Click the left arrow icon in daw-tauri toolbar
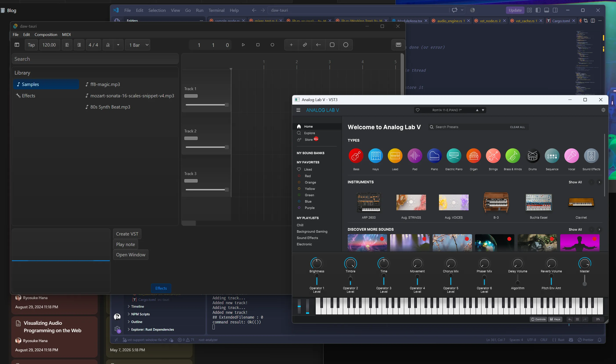 tap(319, 45)
